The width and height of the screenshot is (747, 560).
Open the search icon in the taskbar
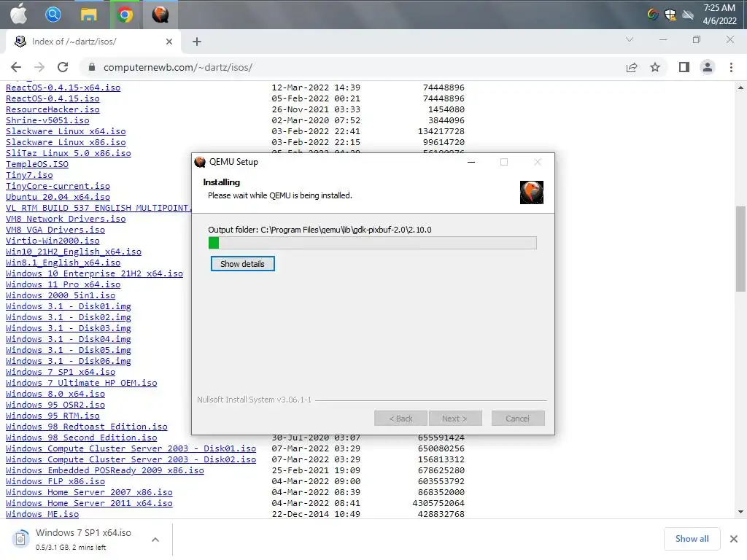click(53, 15)
